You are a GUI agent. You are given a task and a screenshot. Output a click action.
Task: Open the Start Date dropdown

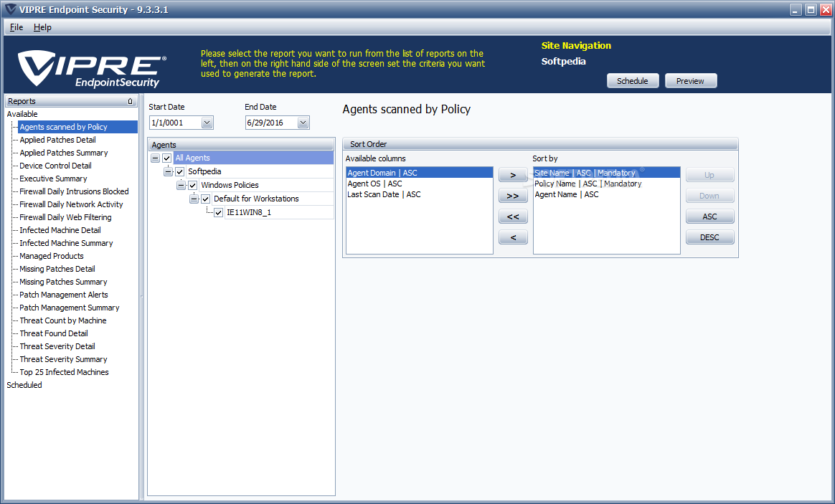[207, 123]
